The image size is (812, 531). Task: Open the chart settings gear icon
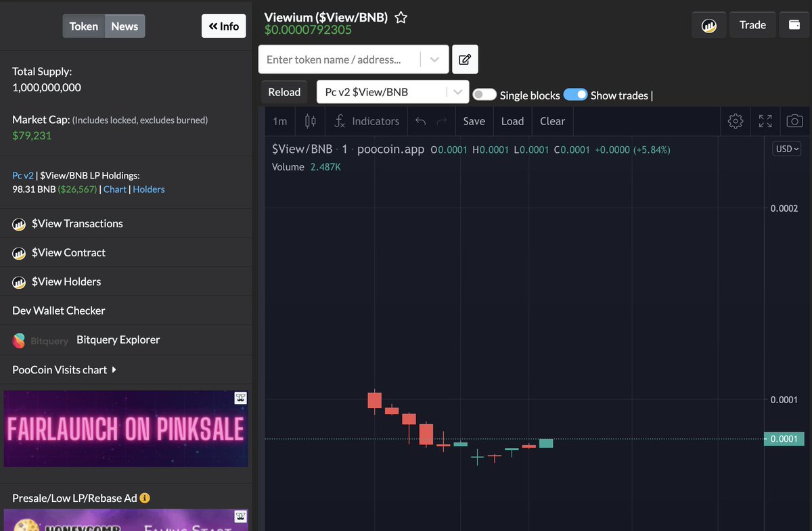pos(736,121)
